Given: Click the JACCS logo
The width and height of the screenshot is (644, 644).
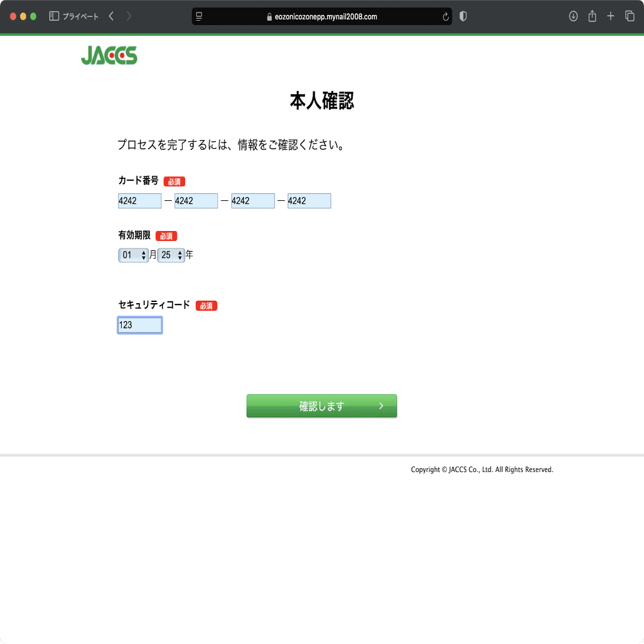Looking at the screenshot, I should click(109, 55).
